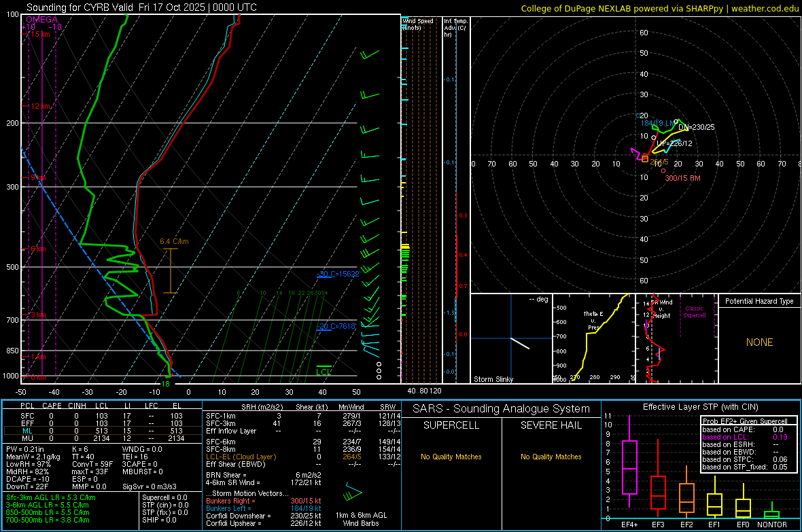The image size is (802, 532).
Task: Select the SFC parcel row label
Action: pyautogui.click(x=27, y=416)
